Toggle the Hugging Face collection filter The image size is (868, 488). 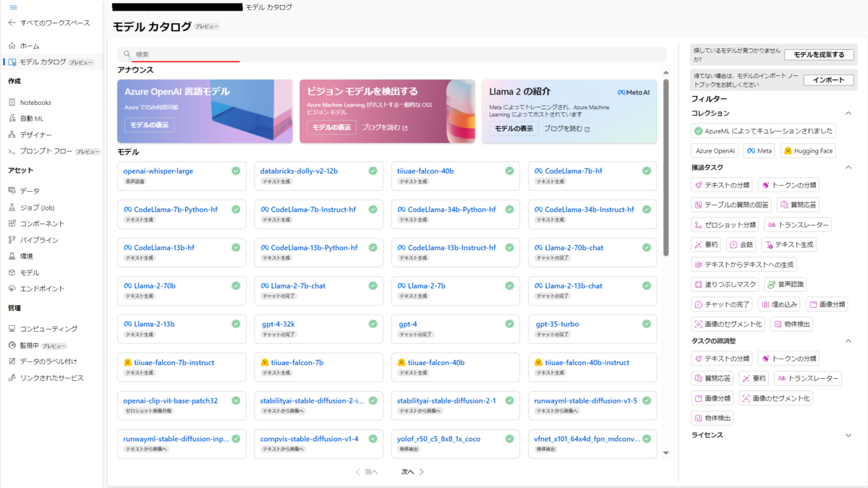click(809, 151)
